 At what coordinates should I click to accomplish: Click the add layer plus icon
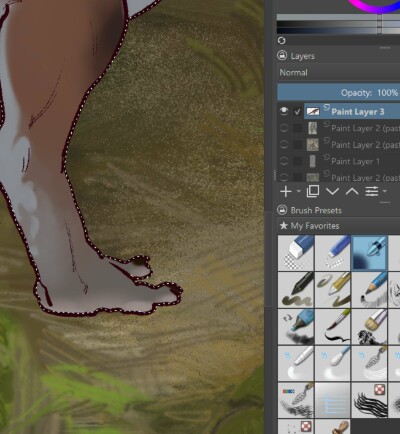[x=286, y=191]
